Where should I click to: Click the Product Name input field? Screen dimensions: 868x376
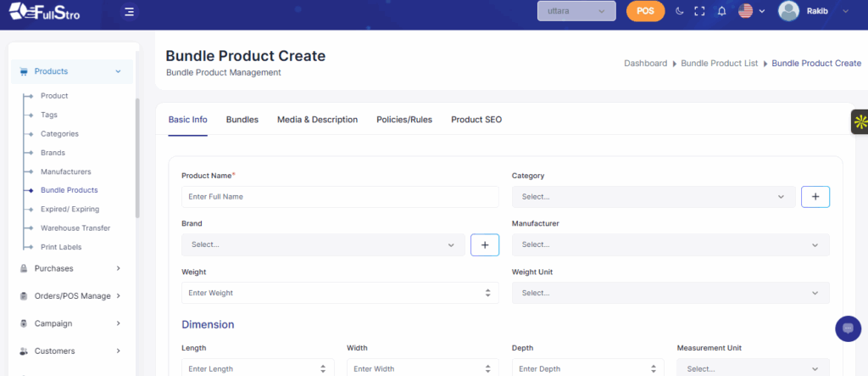pos(339,197)
